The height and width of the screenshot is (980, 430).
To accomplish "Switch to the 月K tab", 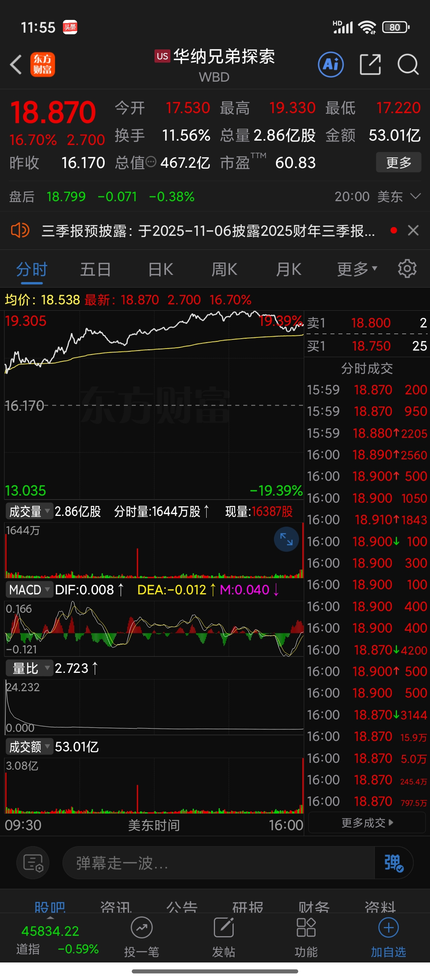I will 289,270.
